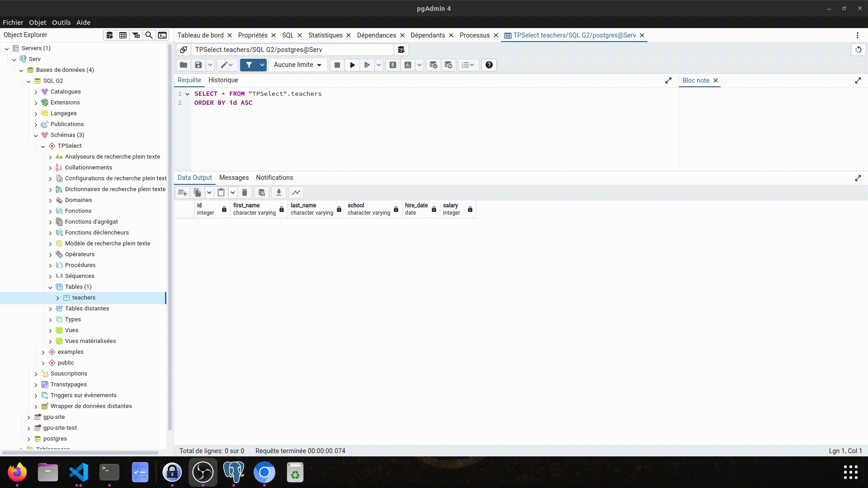Open the Save File dropdown arrow
Image resolution: width=868 pixels, height=488 pixels.
210,65
